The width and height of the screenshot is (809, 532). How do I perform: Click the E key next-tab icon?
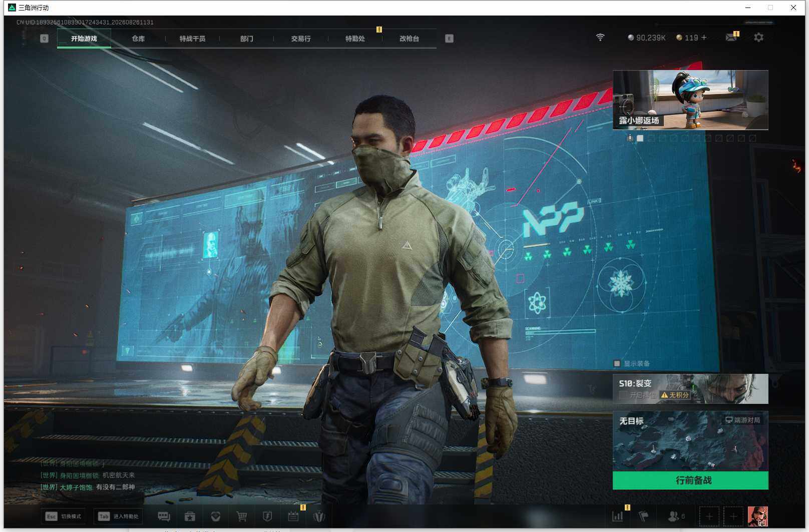point(449,39)
